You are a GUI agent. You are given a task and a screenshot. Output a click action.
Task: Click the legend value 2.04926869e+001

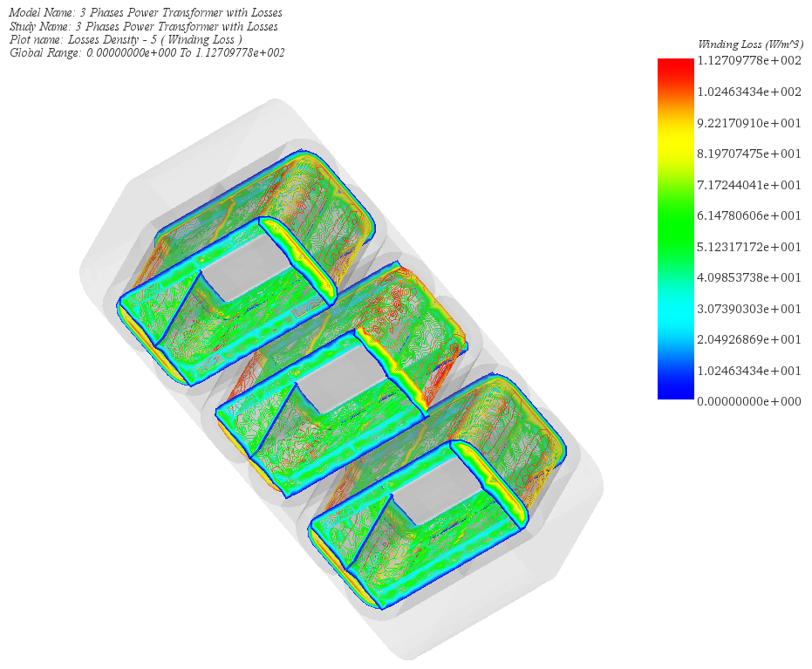pyautogui.click(x=748, y=339)
